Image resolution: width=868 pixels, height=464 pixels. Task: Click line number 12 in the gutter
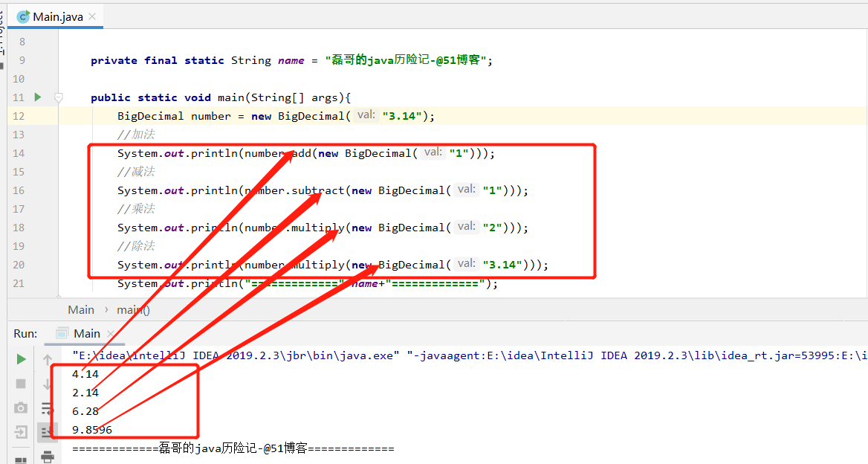19,116
